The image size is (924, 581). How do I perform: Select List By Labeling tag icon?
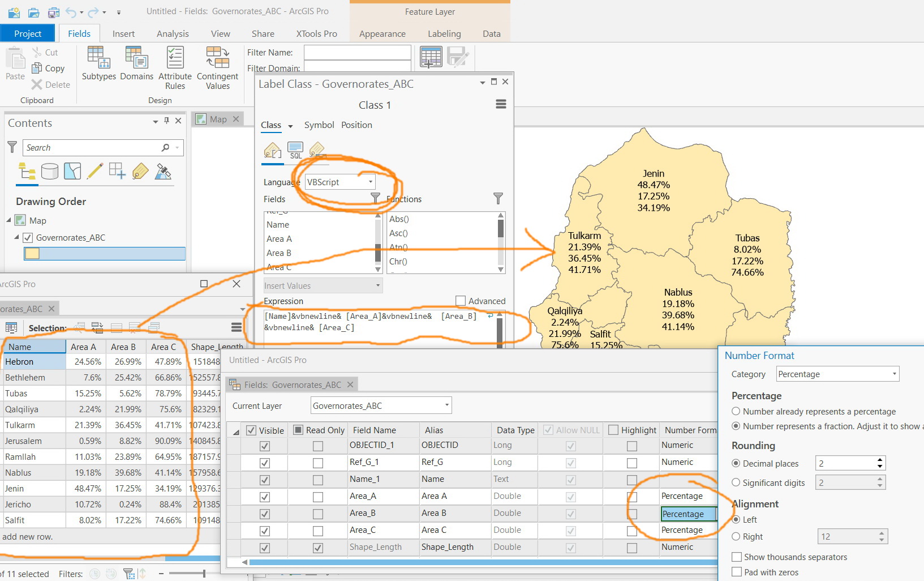point(140,171)
